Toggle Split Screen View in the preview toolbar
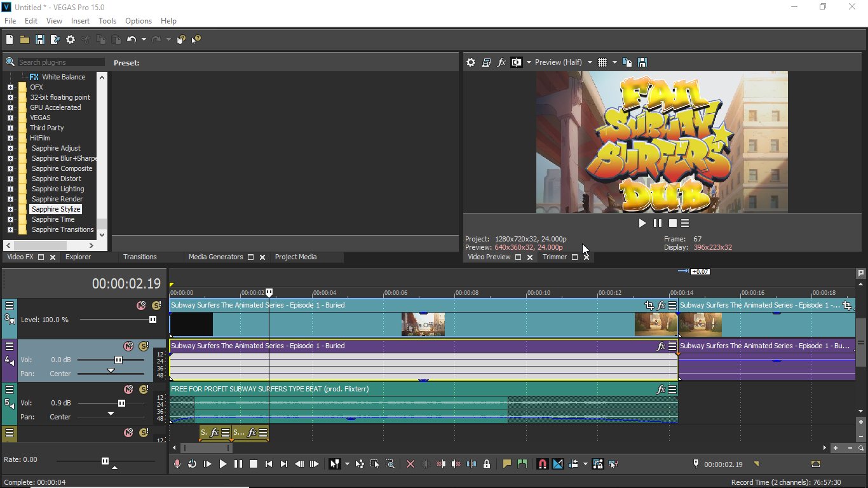 pos(517,62)
